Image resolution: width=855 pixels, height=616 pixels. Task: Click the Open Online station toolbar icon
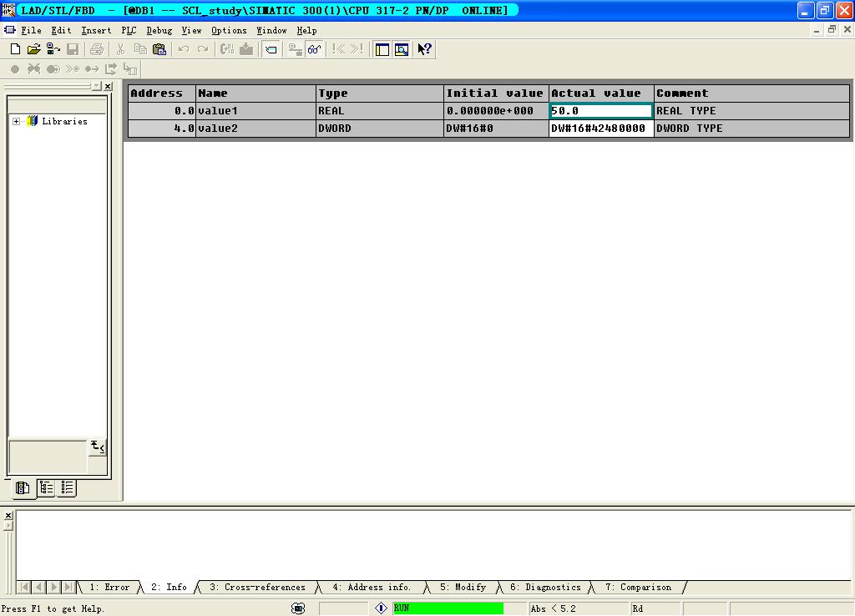click(x=53, y=49)
